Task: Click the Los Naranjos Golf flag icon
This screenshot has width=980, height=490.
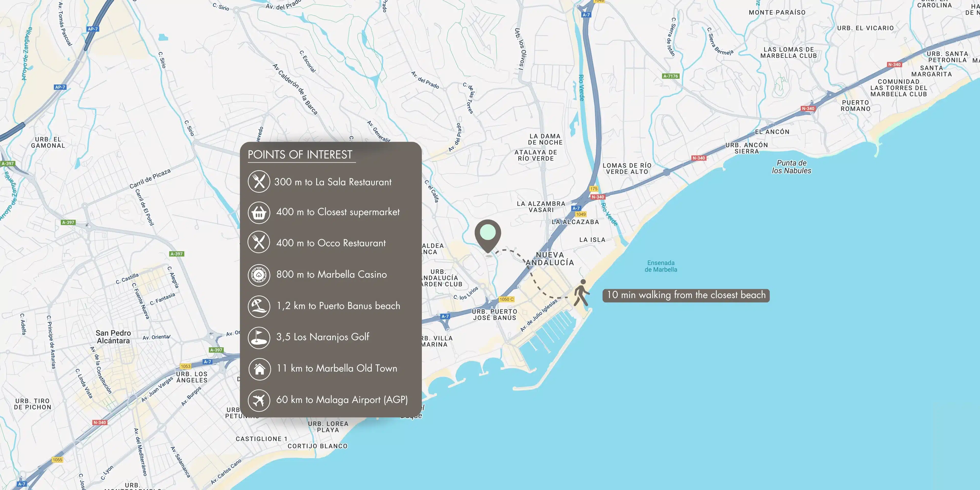Action: (259, 337)
